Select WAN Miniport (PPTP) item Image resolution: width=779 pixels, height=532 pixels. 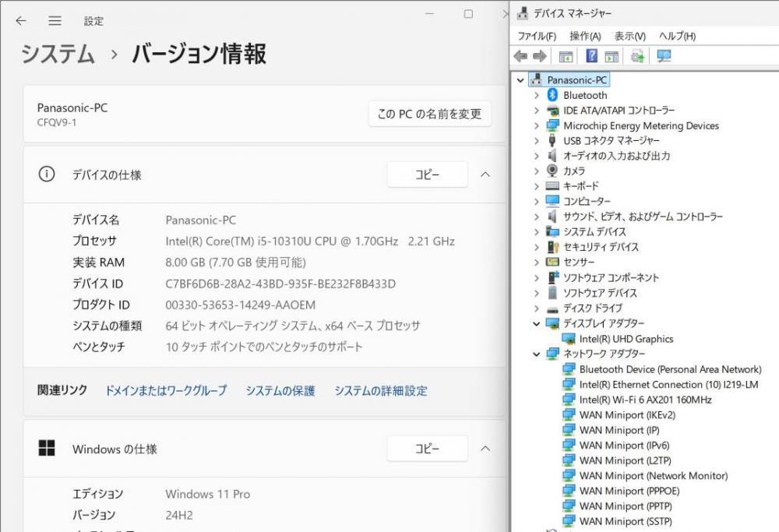(x=626, y=506)
